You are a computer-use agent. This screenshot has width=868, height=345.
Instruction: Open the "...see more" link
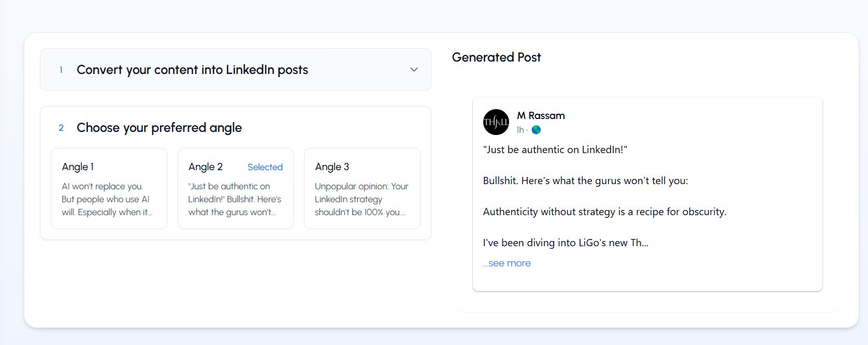tap(507, 263)
